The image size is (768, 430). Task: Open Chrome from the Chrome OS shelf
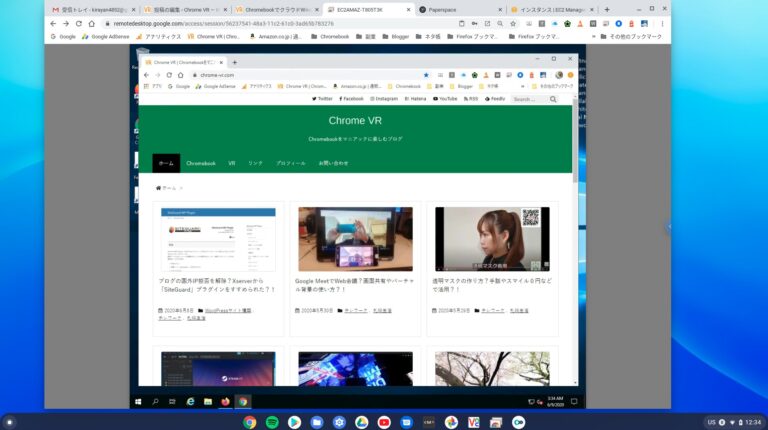click(x=249, y=422)
